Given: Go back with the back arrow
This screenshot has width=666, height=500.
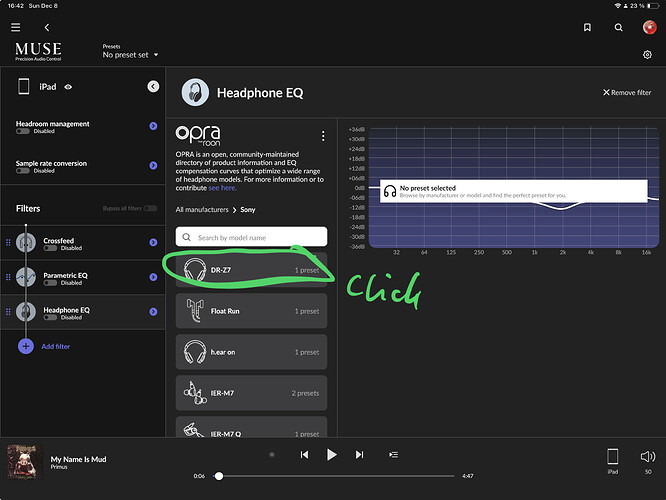Looking at the screenshot, I should click(x=47, y=27).
